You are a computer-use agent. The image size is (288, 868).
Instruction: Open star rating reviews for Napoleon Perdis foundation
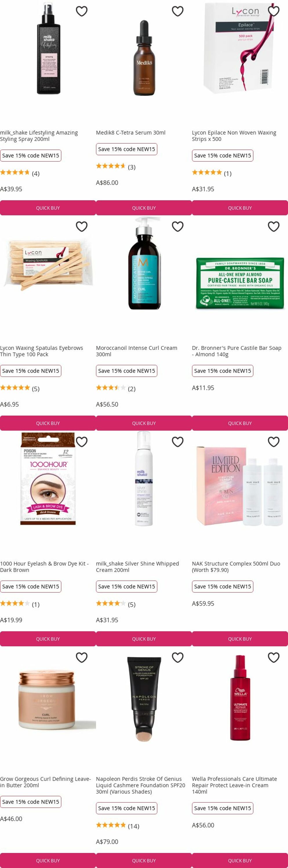tap(117, 825)
